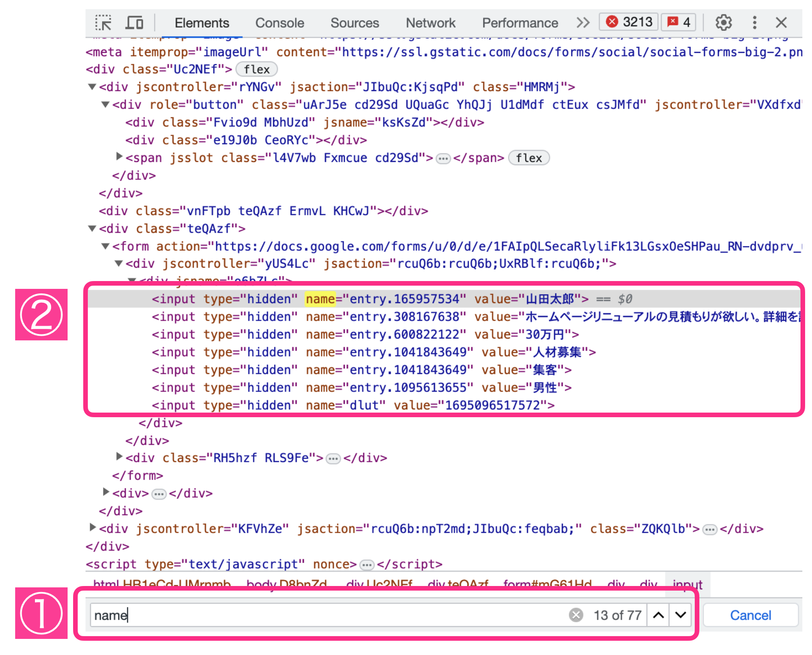The width and height of the screenshot is (812, 655).
Task: Expand the span jsslot node arrow
Action: pos(119,157)
